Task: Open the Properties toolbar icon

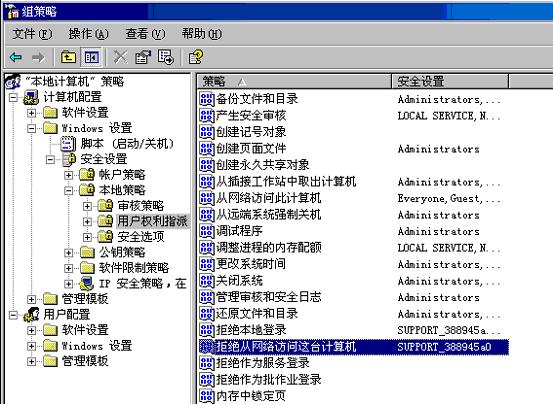Action: coord(143,57)
